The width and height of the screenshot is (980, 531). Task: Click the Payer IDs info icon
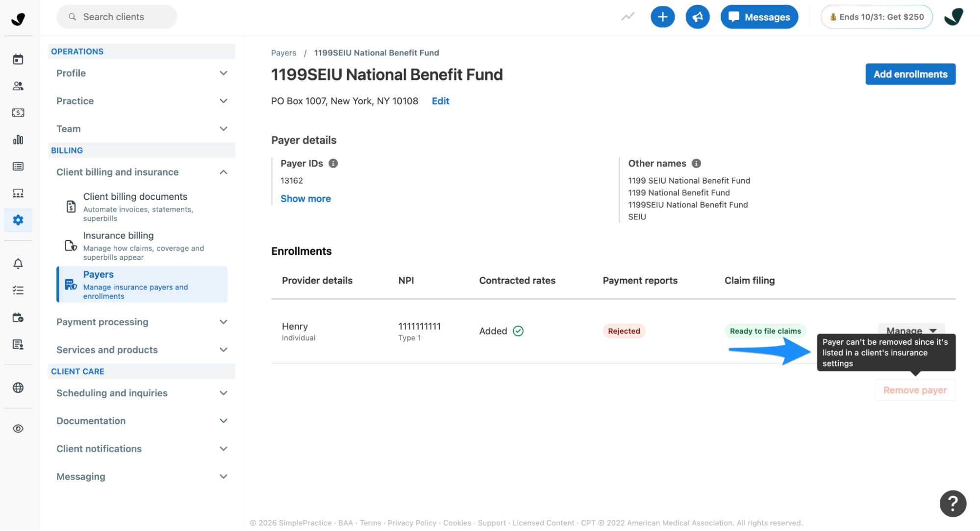[x=333, y=163]
